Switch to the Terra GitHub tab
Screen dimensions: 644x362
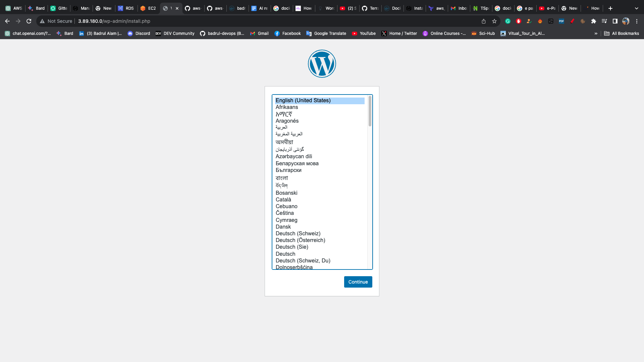(370, 8)
